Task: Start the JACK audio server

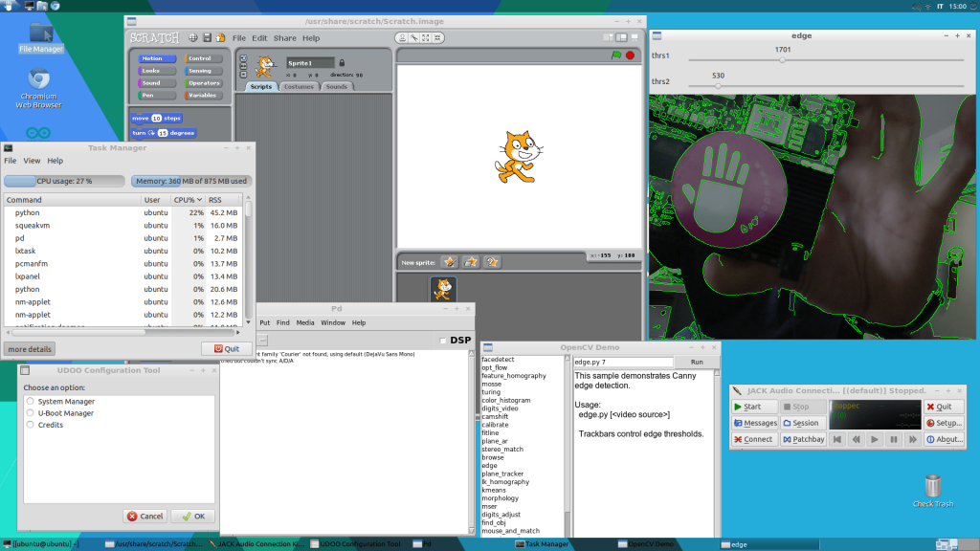Action: (x=754, y=407)
